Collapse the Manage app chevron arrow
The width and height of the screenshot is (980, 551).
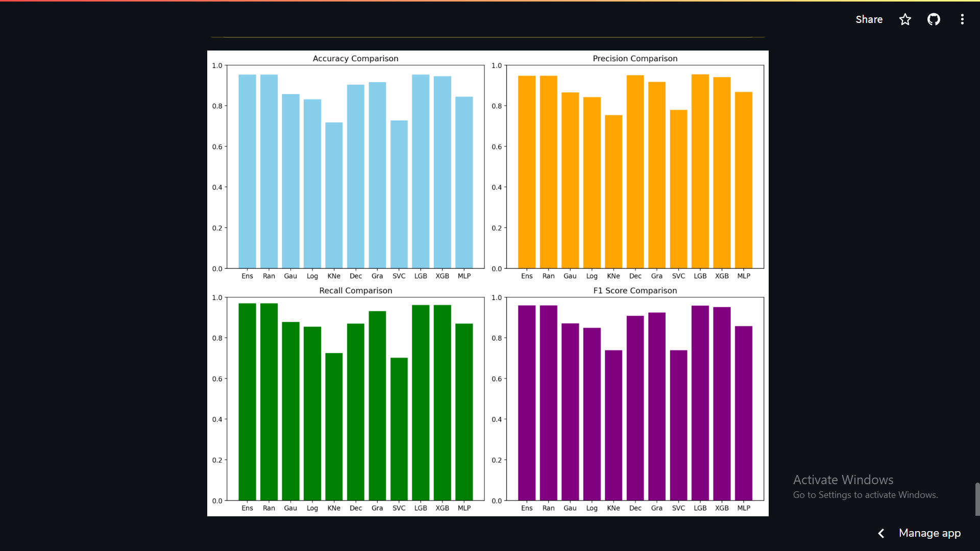[881, 533]
